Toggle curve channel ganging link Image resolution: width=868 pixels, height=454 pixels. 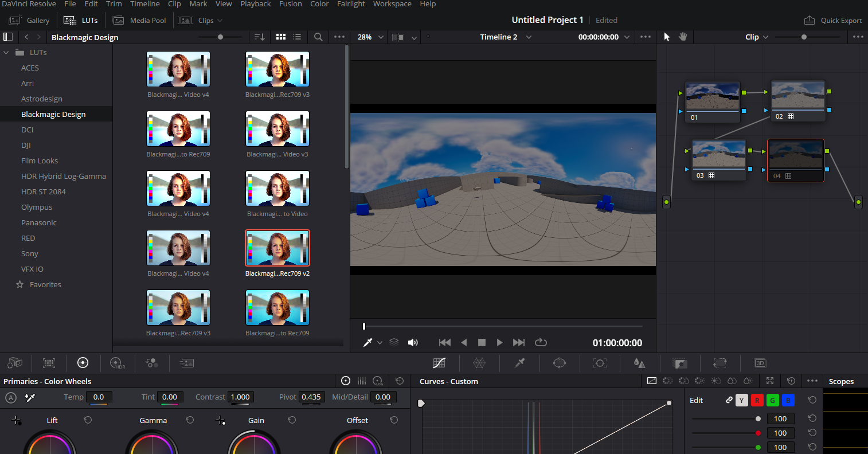[729, 400]
